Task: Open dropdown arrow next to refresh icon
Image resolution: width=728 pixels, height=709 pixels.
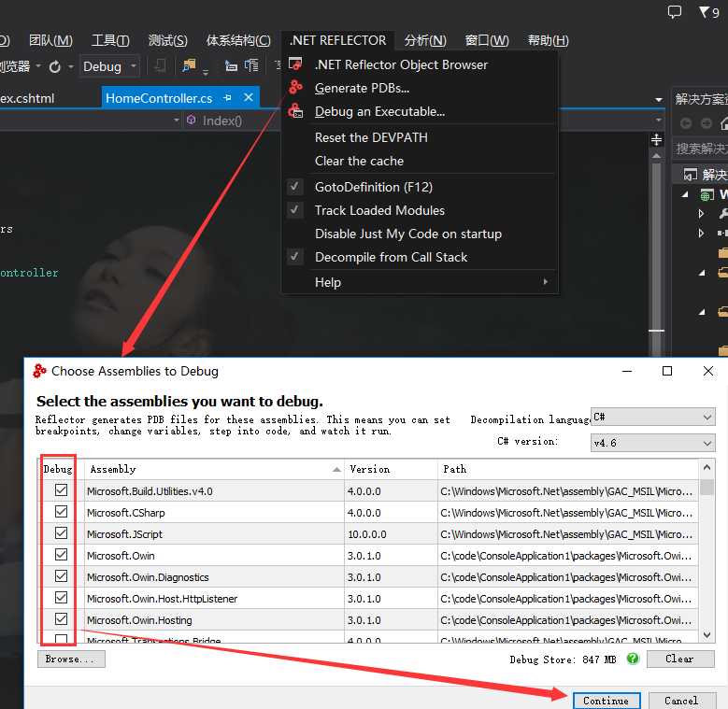Action: coord(71,67)
